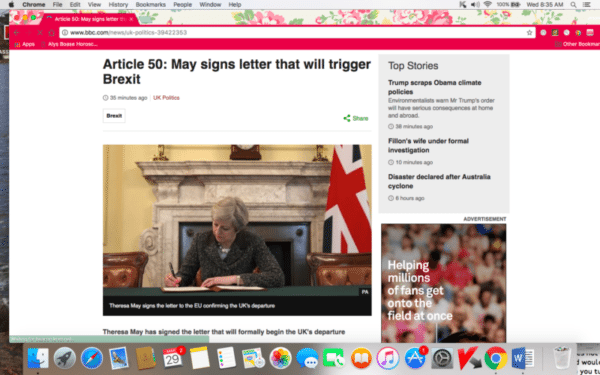Viewport: 600px width, 375px height.
Task: Open the red V arrow app in dock
Action: pos(469,358)
